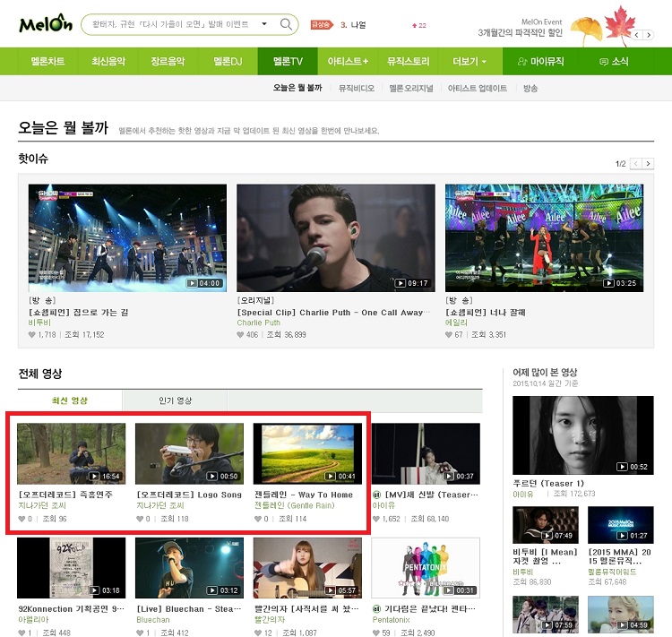Screen dimensions: 672x637
Task: Select 아티스트 업데이트 submenu
Action: pyautogui.click(x=477, y=89)
